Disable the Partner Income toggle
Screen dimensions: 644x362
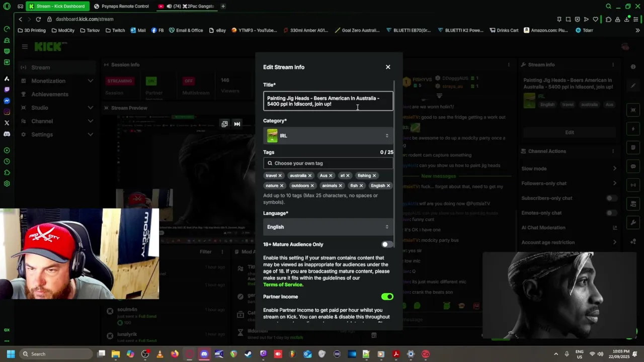387,297
